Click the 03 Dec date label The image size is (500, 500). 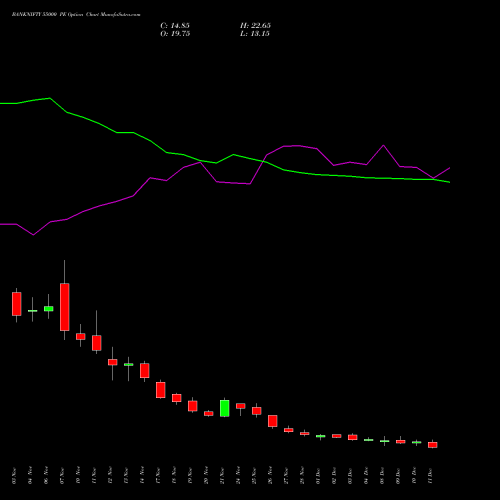point(350,476)
